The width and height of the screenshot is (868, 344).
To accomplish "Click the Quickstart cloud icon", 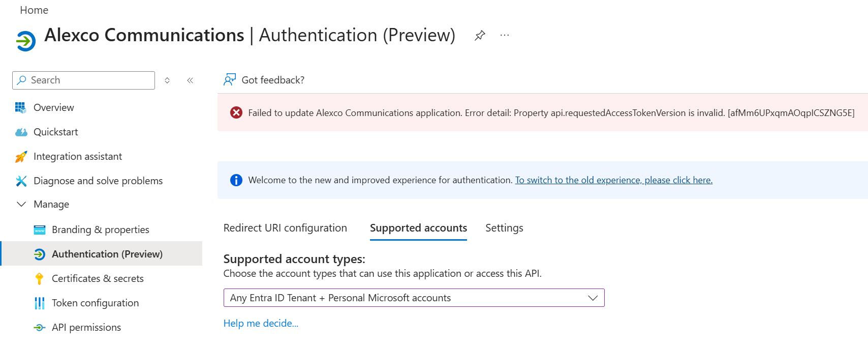I will click(21, 132).
